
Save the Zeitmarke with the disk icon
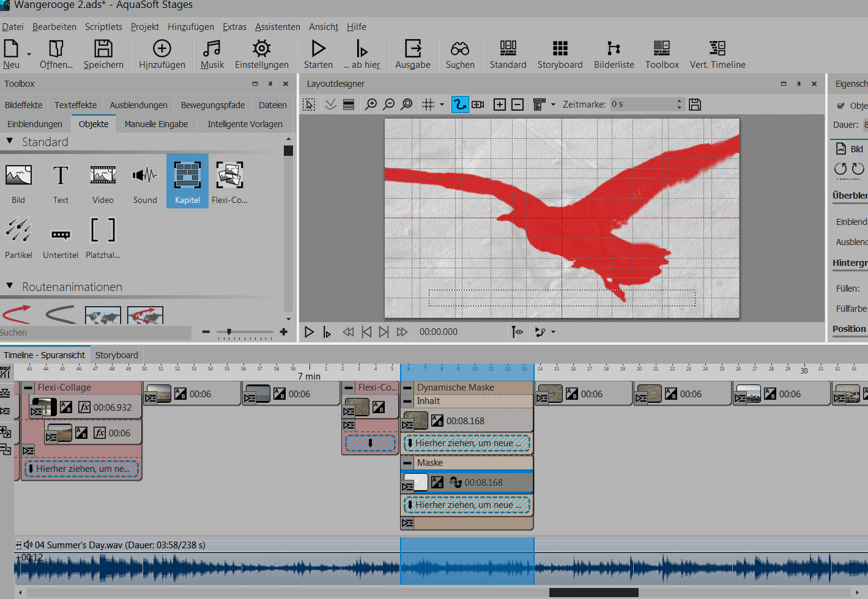tap(695, 105)
